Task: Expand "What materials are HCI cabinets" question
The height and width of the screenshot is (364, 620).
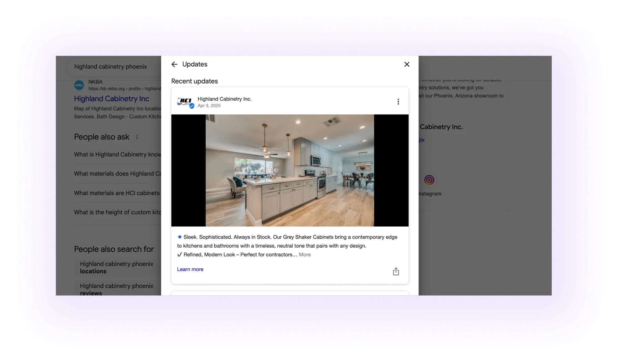Action: [x=117, y=193]
